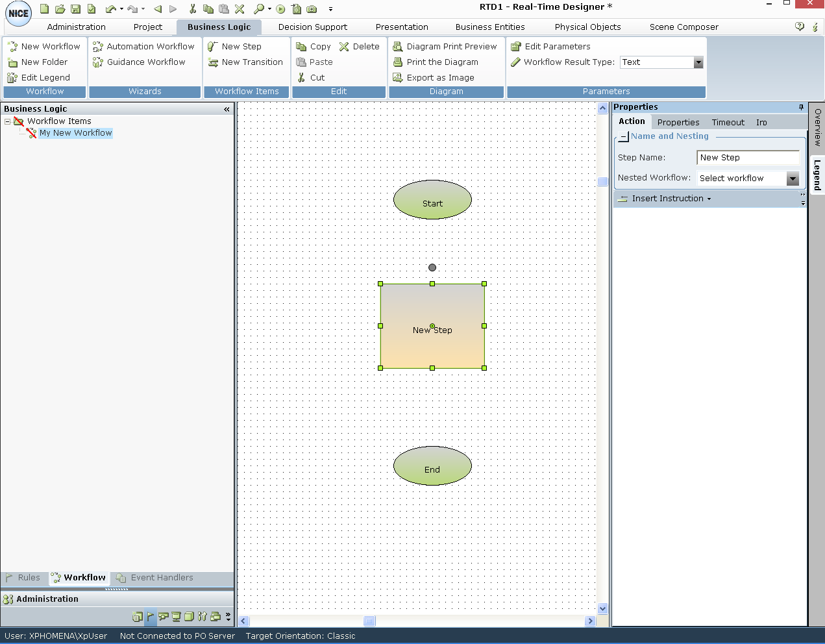Viewport: 825px width, 644px height.
Task: Pin the Properties panel with pushpin icon
Action: click(x=801, y=107)
